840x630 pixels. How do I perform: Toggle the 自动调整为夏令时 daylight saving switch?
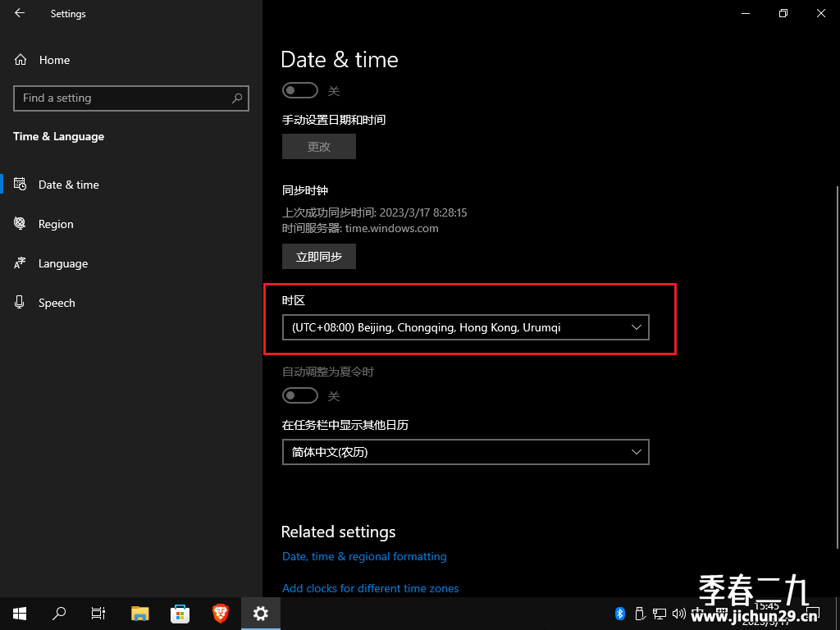tap(300, 395)
